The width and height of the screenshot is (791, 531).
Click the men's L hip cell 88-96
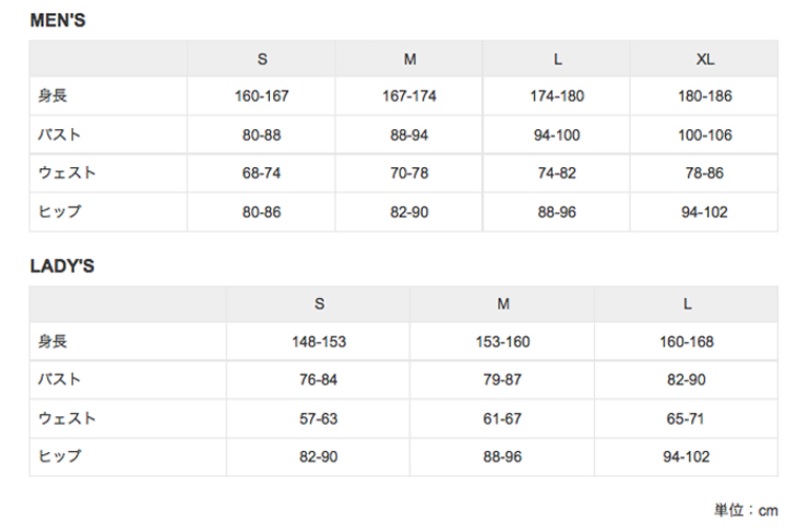557,212
